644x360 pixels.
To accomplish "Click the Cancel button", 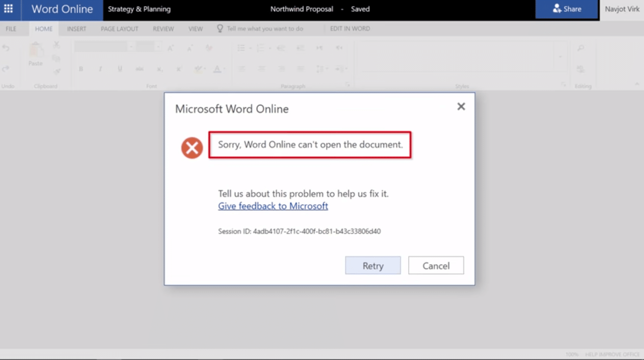I will pyautogui.click(x=436, y=266).
